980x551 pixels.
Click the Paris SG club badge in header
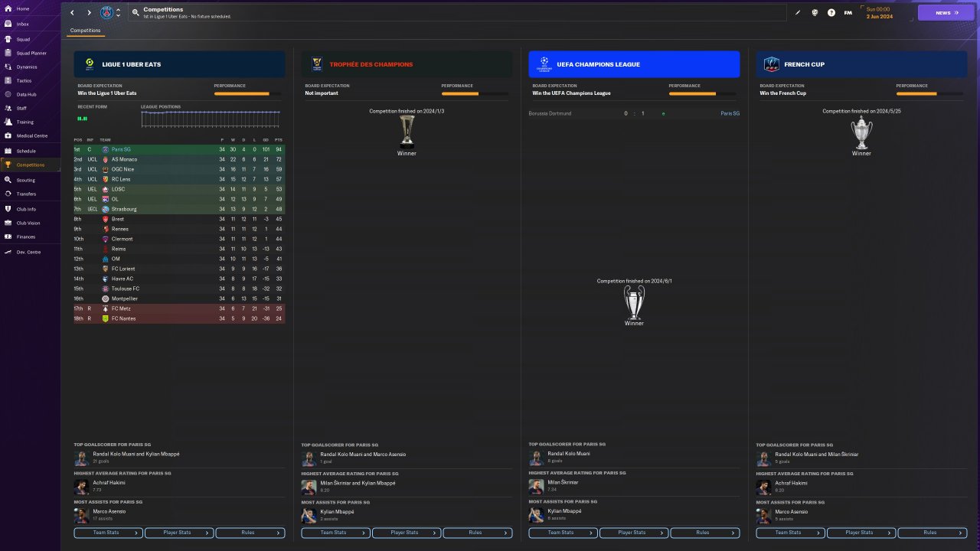(x=106, y=13)
